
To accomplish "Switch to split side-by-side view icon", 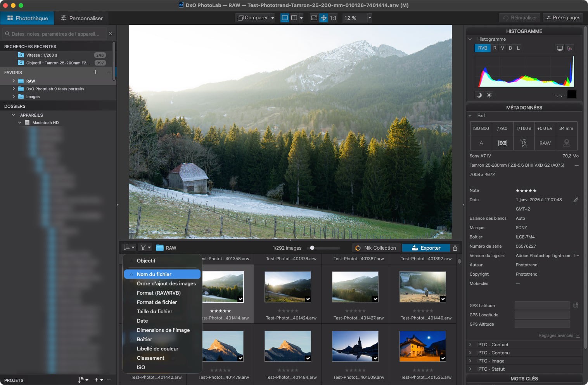I will [x=294, y=18].
